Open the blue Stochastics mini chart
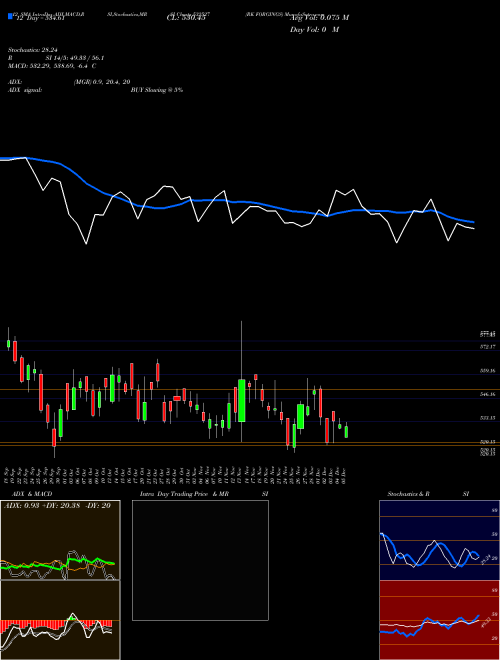 tap(439, 540)
